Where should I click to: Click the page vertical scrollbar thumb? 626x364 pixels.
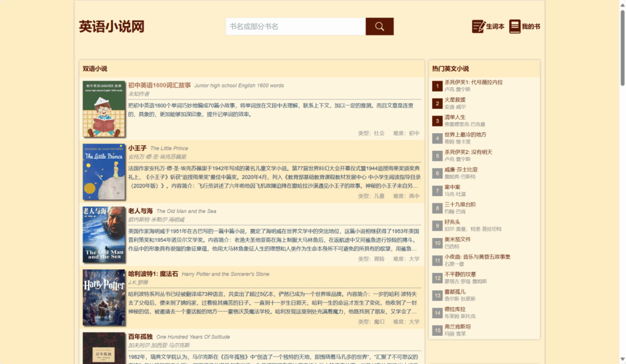click(622, 47)
